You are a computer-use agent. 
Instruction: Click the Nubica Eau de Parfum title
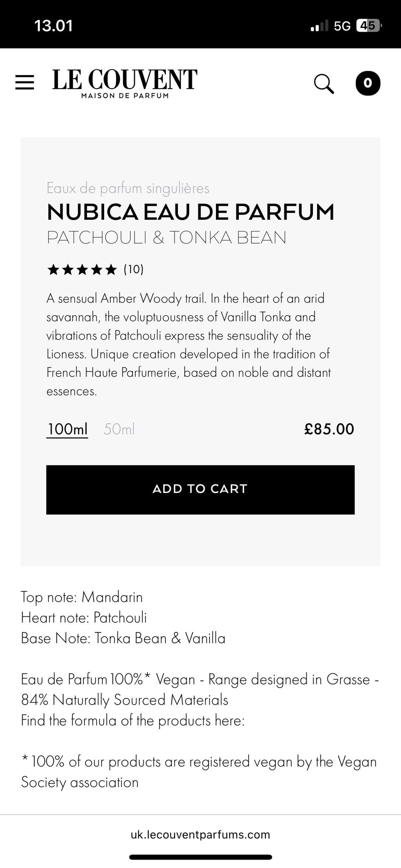click(190, 212)
